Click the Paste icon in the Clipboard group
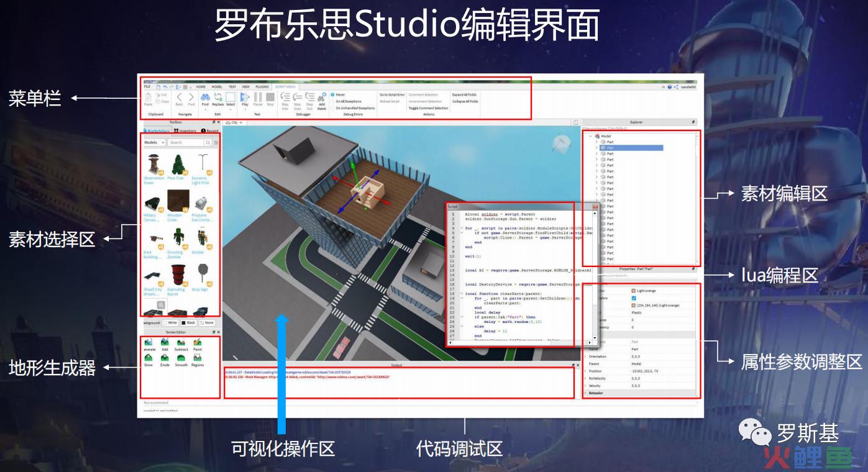Viewport: 868px width, 472px height. 148,97
